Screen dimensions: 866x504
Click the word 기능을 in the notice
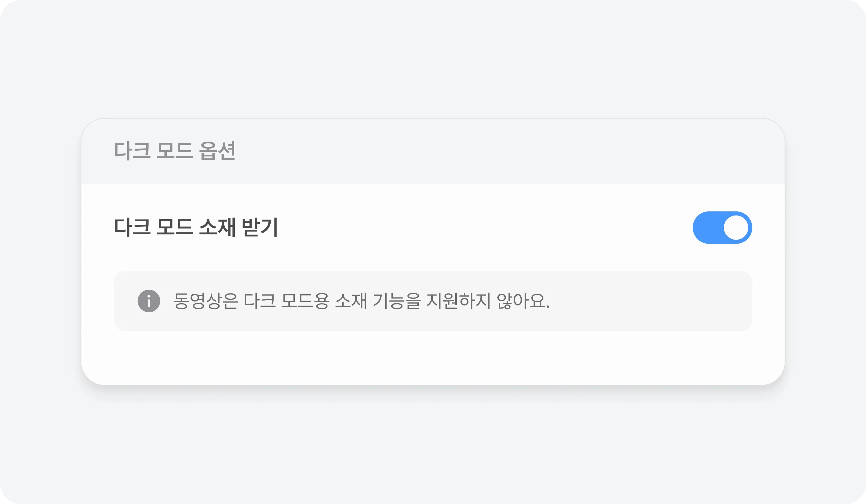coord(396,301)
